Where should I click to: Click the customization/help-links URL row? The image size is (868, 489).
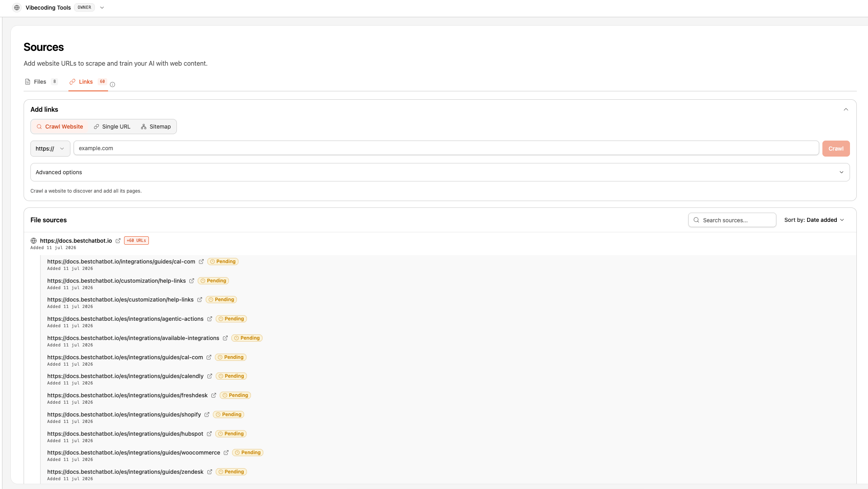116,281
